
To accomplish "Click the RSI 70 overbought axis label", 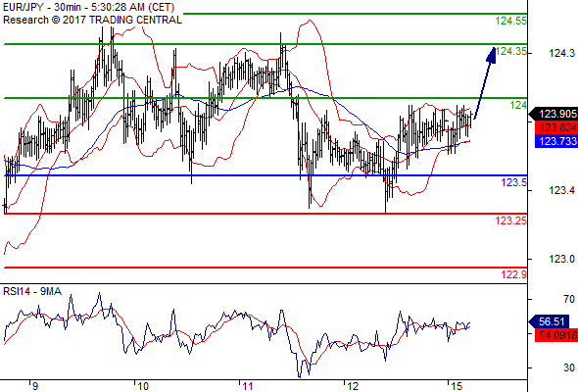I will 569,299.
